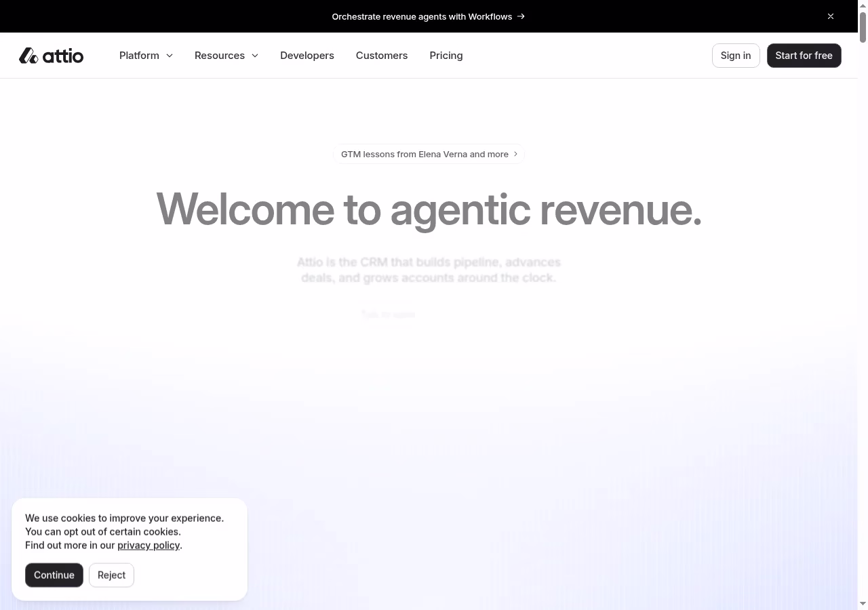Image resolution: width=868 pixels, height=610 pixels.
Task: Go to the Developers page
Action: tap(307, 56)
